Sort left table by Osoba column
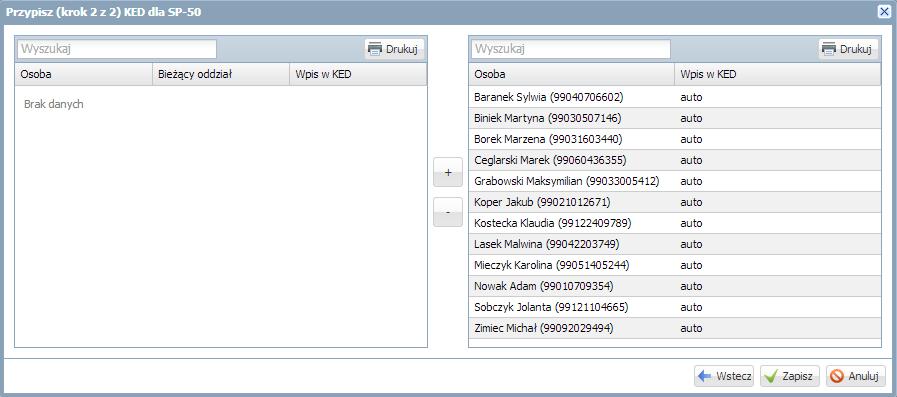 pos(84,74)
